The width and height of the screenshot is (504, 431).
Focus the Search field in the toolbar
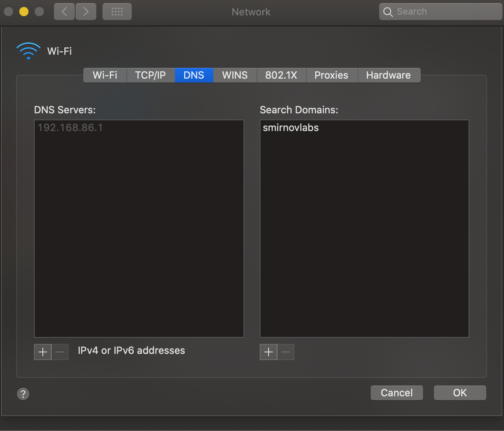pos(441,12)
